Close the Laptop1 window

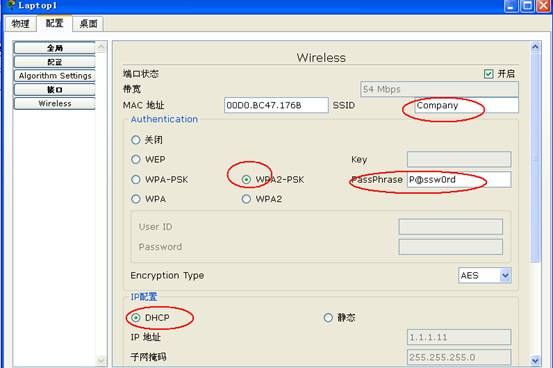click(x=544, y=6)
